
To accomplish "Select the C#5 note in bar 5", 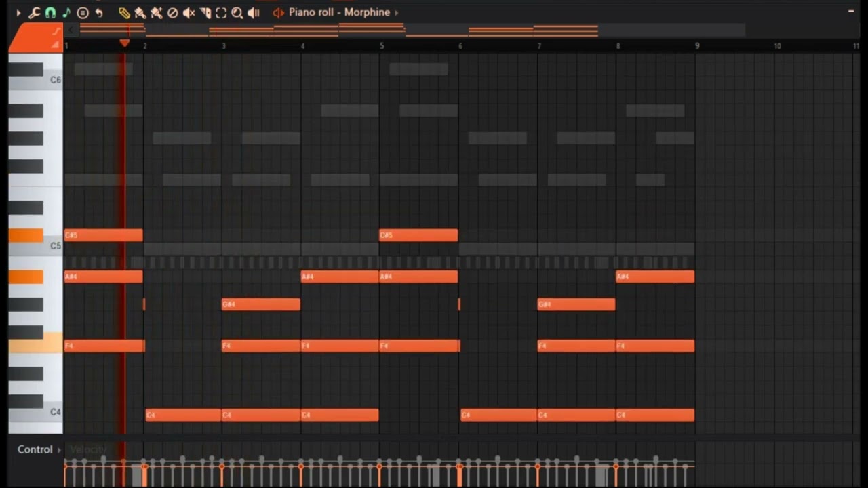I will coord(418,235).
